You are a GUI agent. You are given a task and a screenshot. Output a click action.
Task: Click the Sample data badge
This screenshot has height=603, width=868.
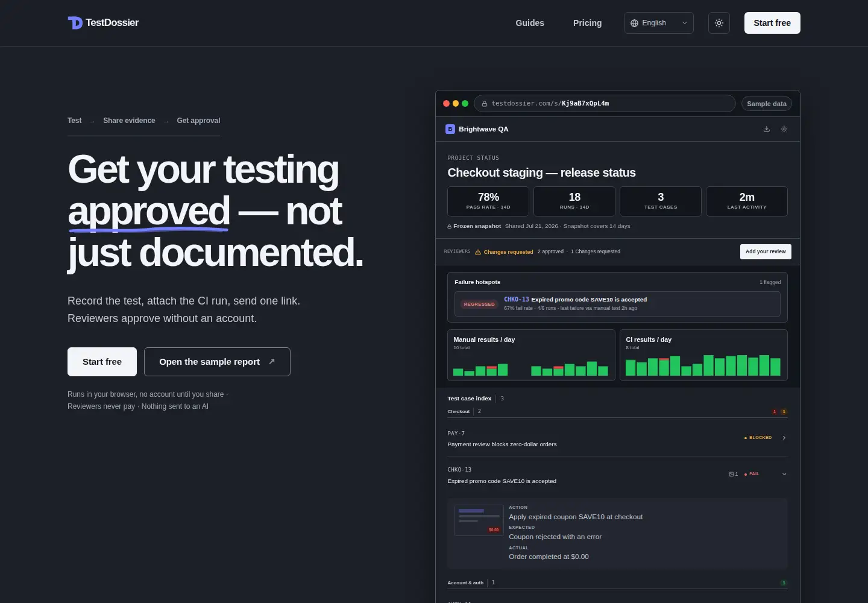(x=767, y=104)
